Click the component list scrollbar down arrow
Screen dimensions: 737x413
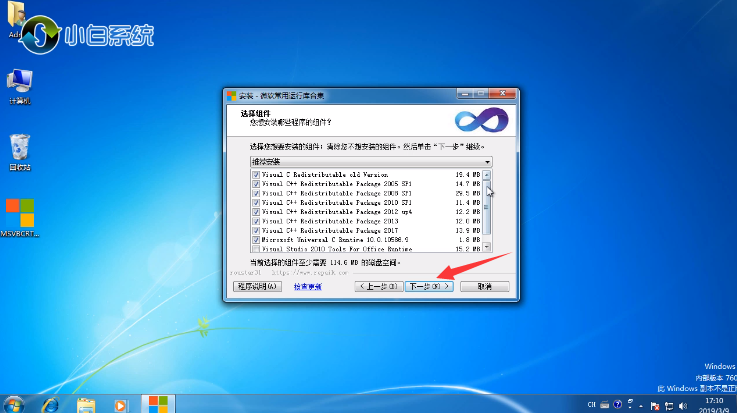tap(487, 247)
